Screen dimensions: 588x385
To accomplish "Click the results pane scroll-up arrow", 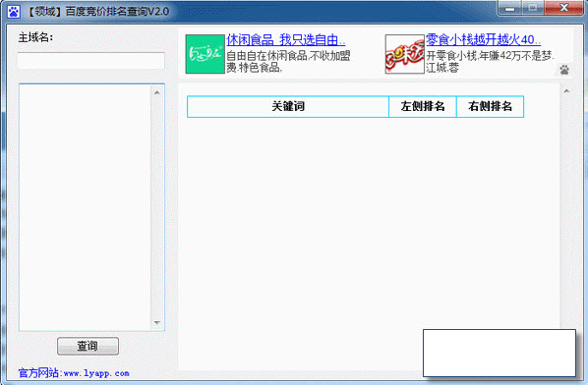I will (566, 90).
